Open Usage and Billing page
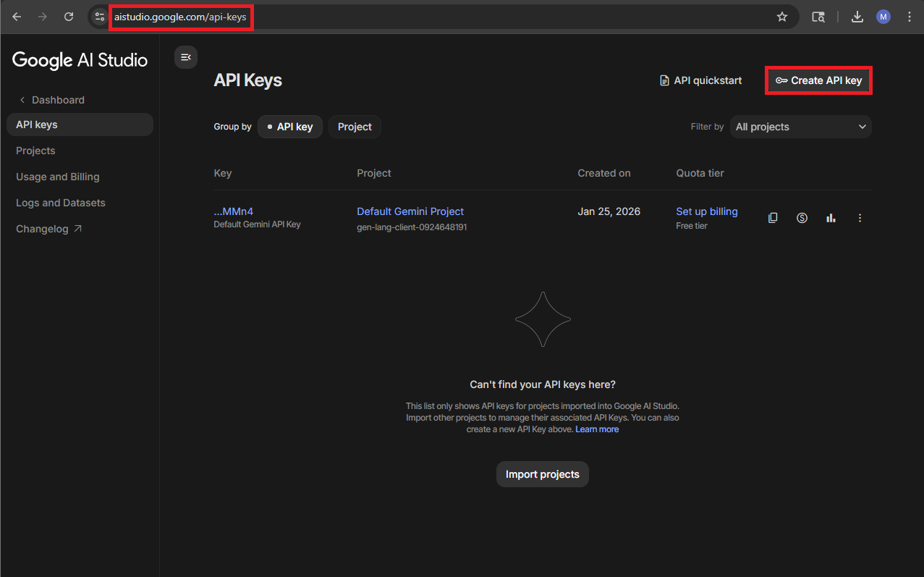The width and height of the screenshot is (924, 577). pos(57,177)
